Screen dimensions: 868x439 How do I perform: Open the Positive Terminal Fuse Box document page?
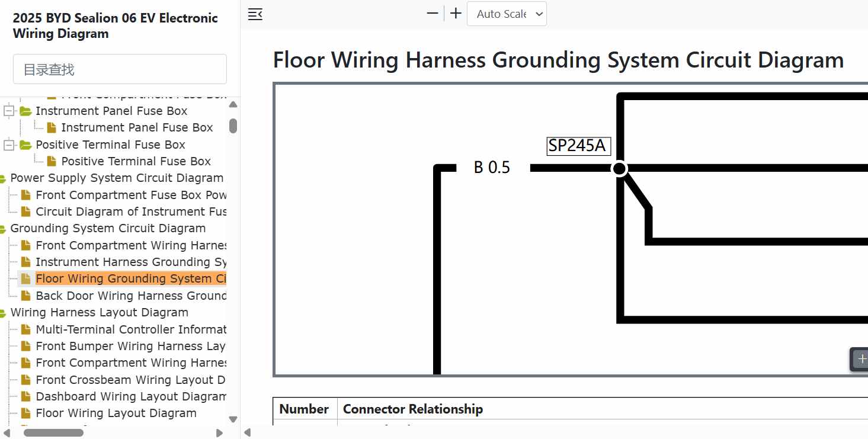pyautogui.click(x=136, y=161)
